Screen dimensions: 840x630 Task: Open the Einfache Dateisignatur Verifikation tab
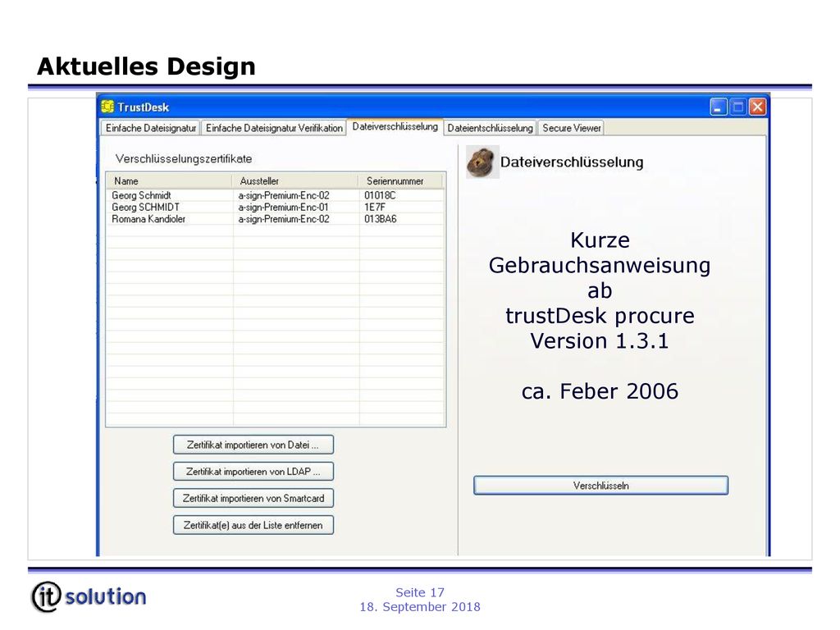point(274,128)
